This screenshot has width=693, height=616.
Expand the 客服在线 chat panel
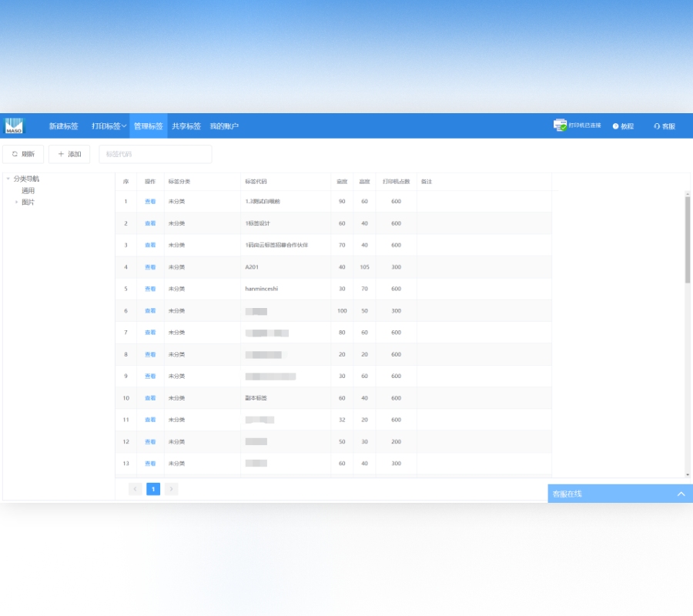(x=681, y=494)
